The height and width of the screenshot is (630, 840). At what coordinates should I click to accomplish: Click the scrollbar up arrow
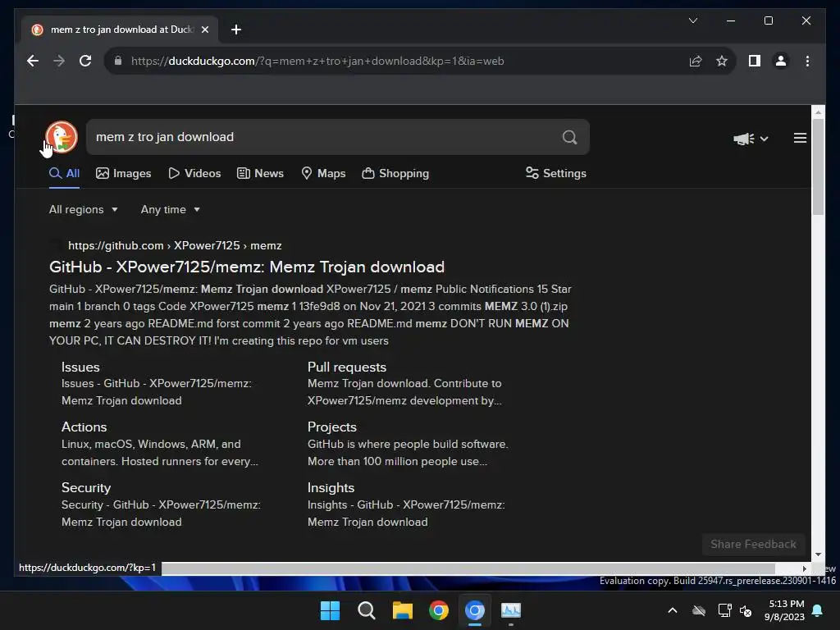(818, 112)
